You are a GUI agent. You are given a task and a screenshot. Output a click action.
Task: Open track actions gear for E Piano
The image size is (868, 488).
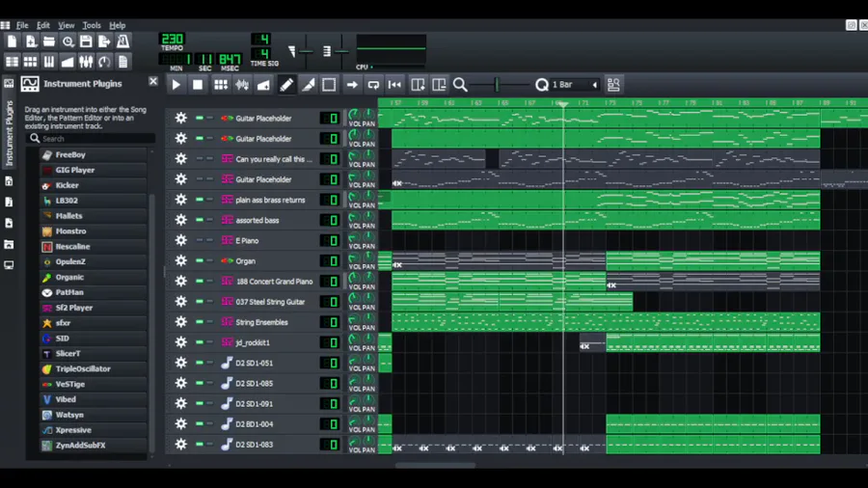[181, 240]
